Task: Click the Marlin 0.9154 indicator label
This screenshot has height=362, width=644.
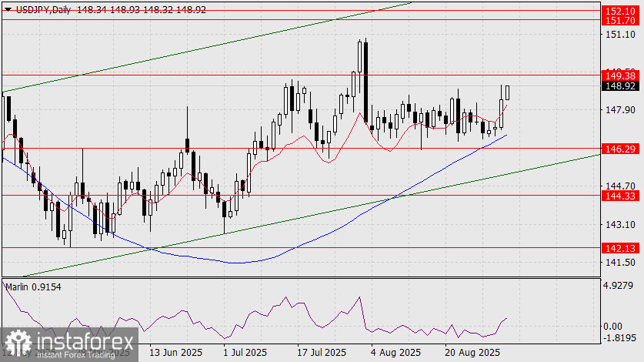Action: tap(33, 287)
